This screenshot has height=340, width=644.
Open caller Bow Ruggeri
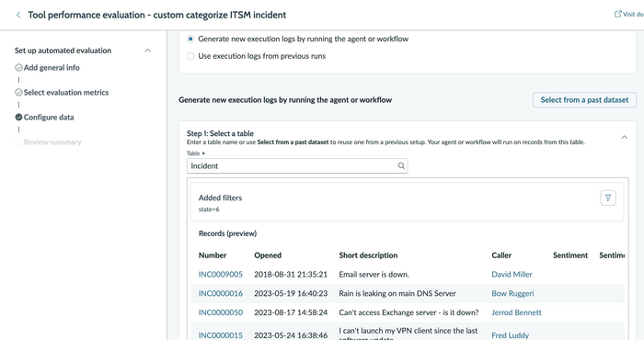tap(512, 293)
